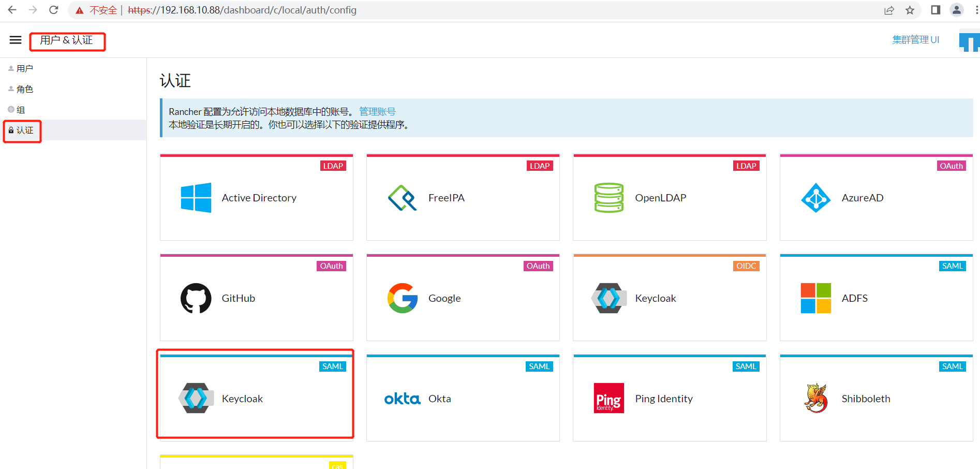Open the 集群管理 UI link
This screenshot has height=469, width=980.
click(x=915, y=40)
